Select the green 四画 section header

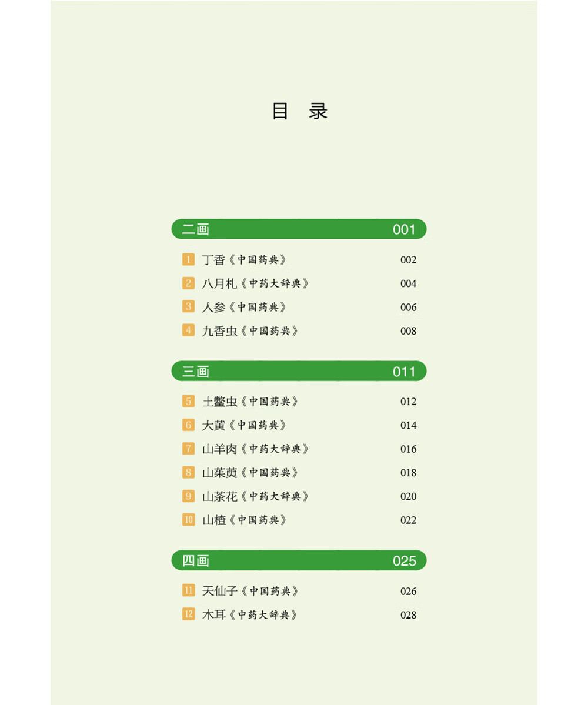(299, 561)
